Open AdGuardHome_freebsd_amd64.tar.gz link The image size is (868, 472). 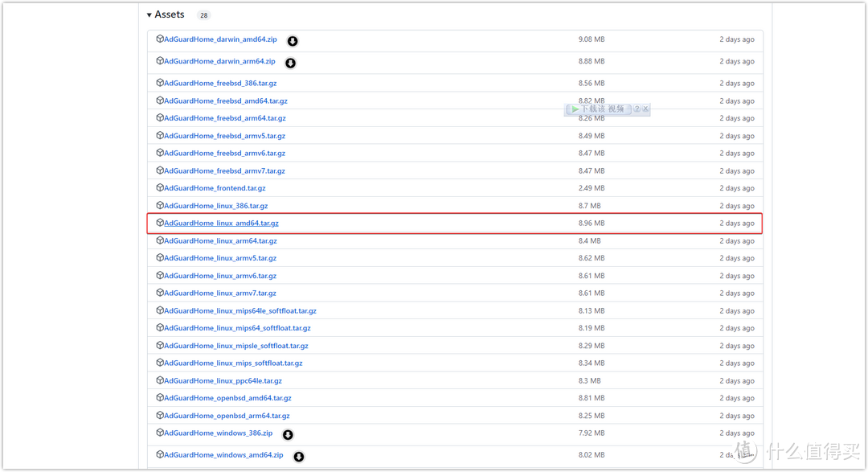225,101
